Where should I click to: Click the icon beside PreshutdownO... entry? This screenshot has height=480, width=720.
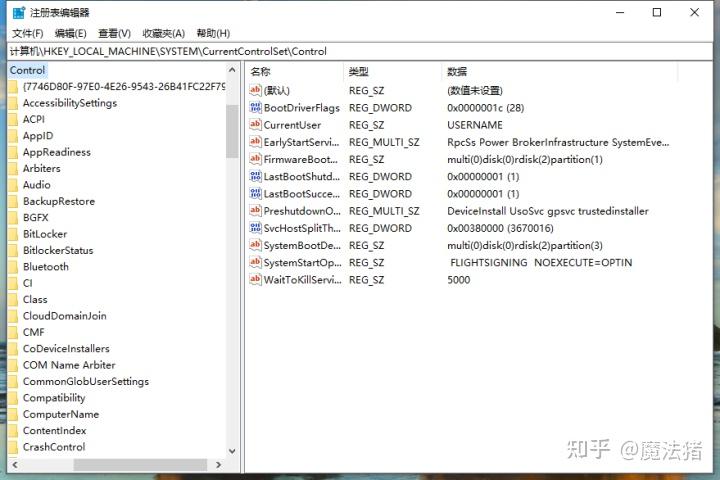[255, 211]
